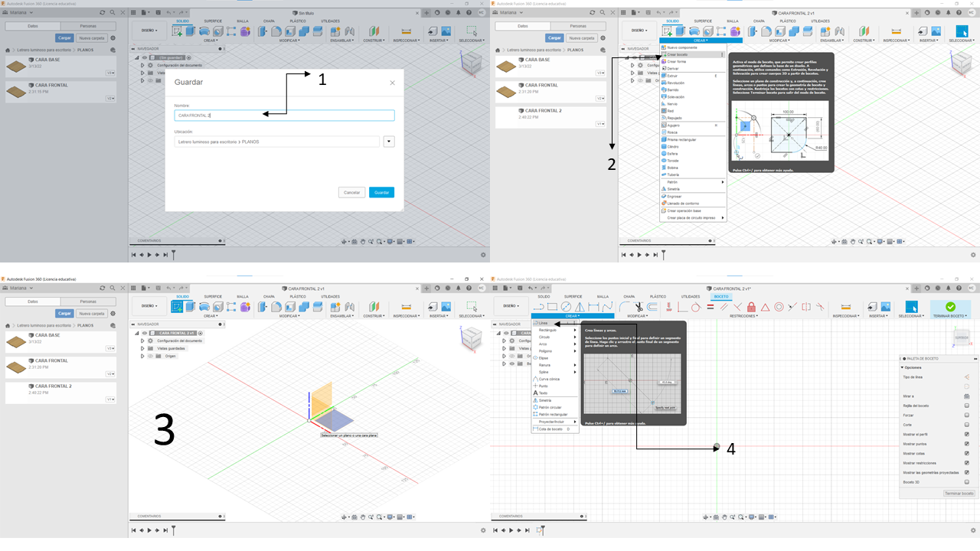This screenshot has width=980, height=551.
Task: Click the green check Terminar Boceto icon
Action: [x=951, y=306]
